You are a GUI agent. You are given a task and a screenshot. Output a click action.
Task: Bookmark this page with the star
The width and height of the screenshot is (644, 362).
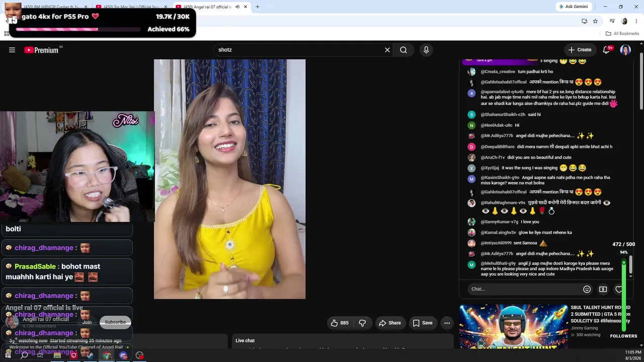(595, 21)
